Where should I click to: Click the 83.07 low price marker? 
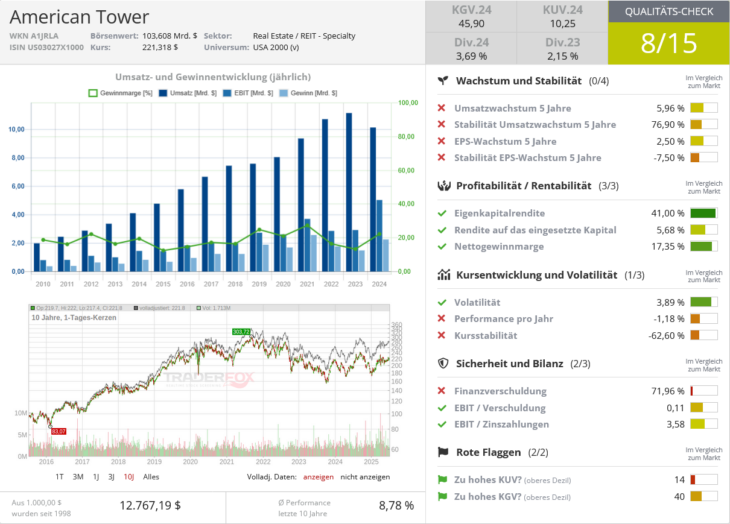click(59, 431)
